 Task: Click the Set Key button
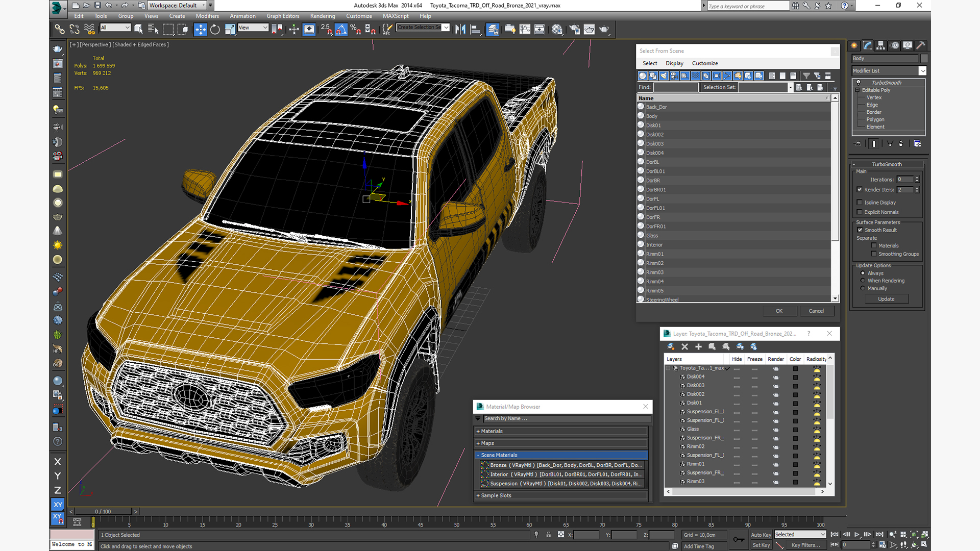click(x=761, y=545)
